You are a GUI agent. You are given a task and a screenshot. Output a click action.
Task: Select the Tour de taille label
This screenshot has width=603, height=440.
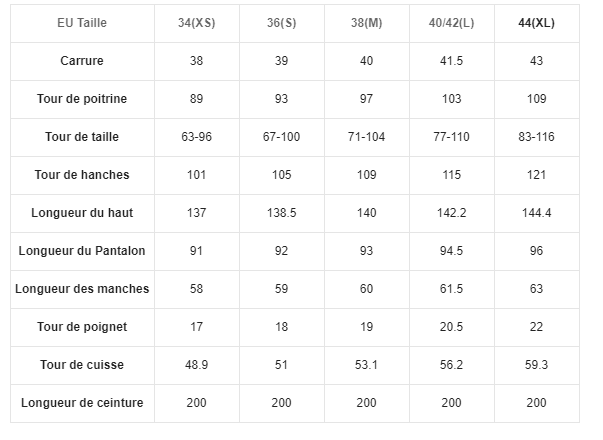tap(82, 137)
